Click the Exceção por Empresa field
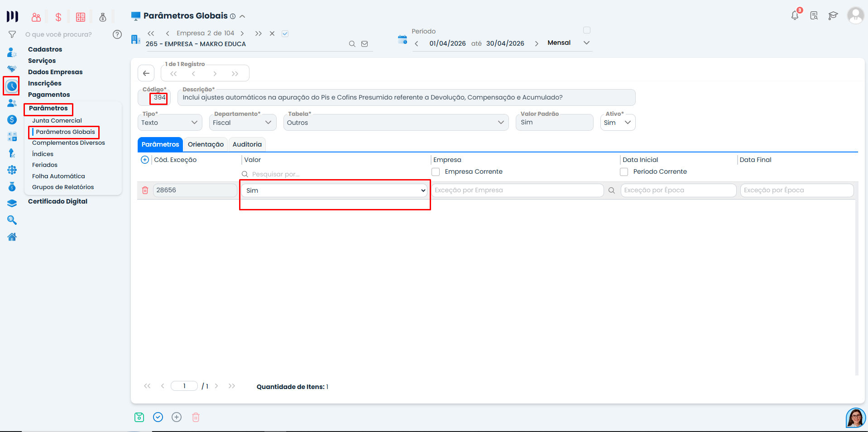The height and width of the screenshot is (432, 868). [518, 190]
